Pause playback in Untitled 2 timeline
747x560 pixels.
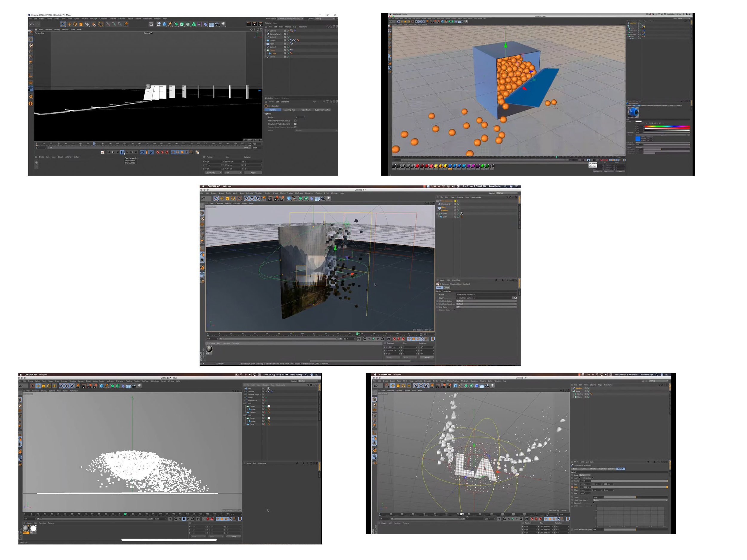pyautogui.click(x=122, y=152)
